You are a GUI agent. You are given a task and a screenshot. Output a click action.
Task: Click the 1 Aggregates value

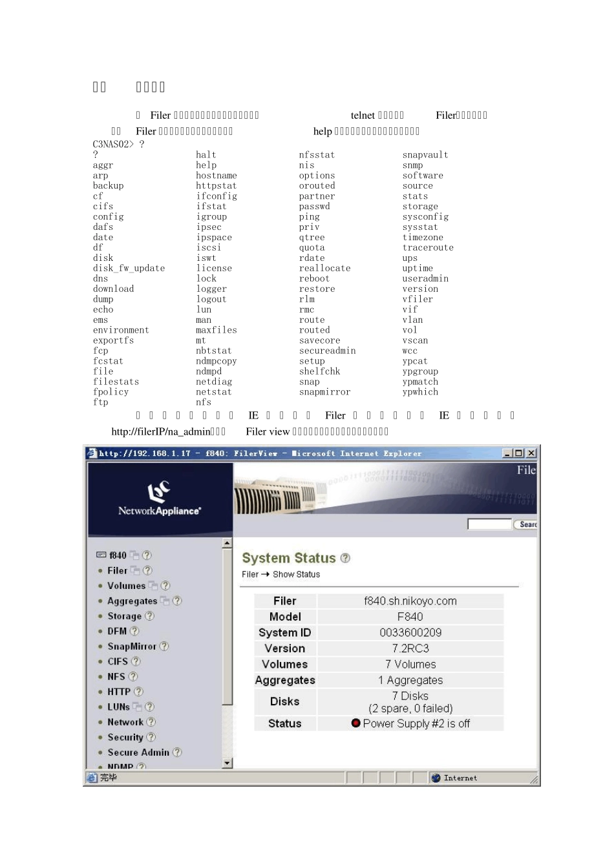(410, 680)
